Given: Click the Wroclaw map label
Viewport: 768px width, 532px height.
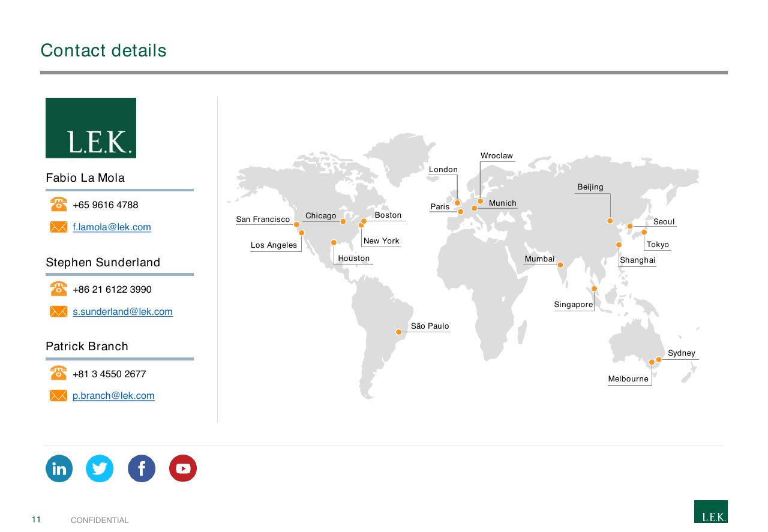Looking at the screenshot, I should (x=497, y=156).
